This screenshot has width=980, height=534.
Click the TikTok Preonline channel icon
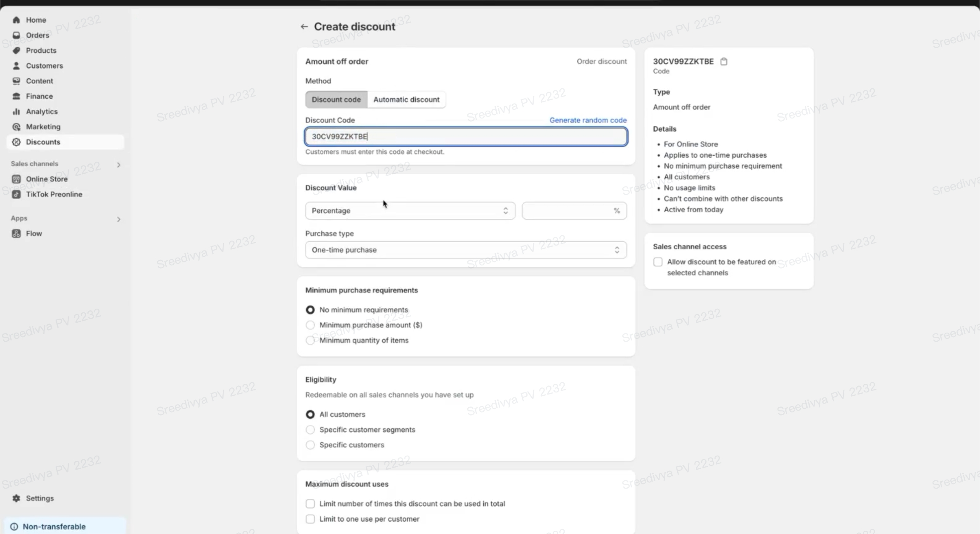coord(16,194)
